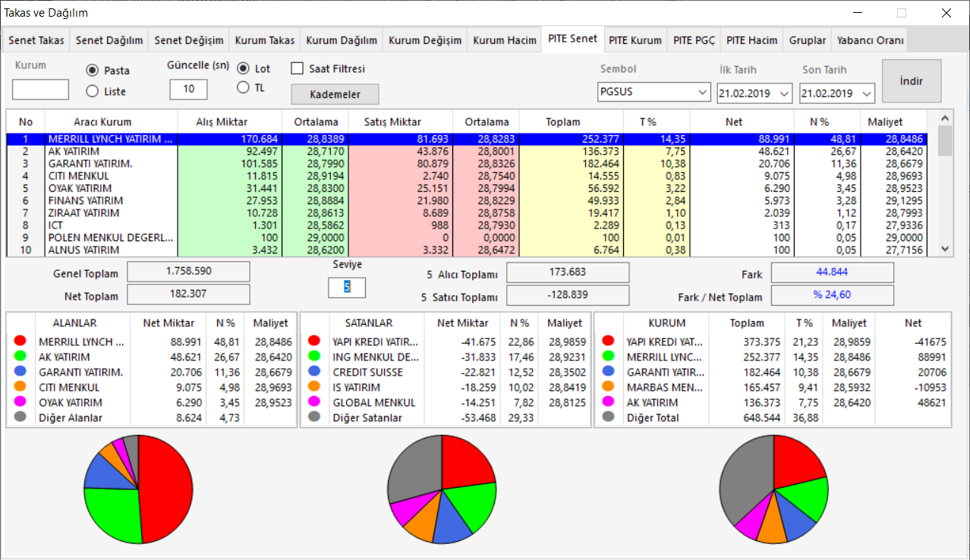Viewport: 970px width, 560px height.
Task: Open the Senet Dağılım tab
Action: (109, 40)
